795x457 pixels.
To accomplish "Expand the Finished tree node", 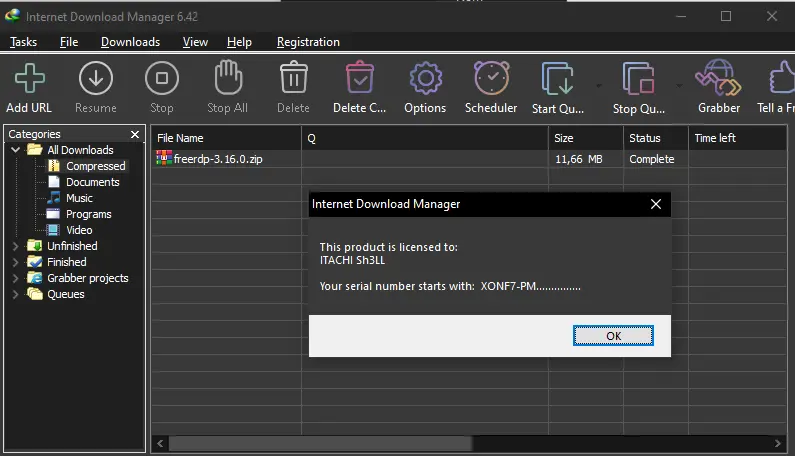I will pos(15,262).
